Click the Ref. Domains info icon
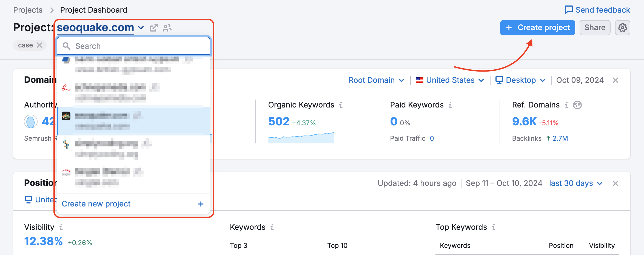 [566, 105]
